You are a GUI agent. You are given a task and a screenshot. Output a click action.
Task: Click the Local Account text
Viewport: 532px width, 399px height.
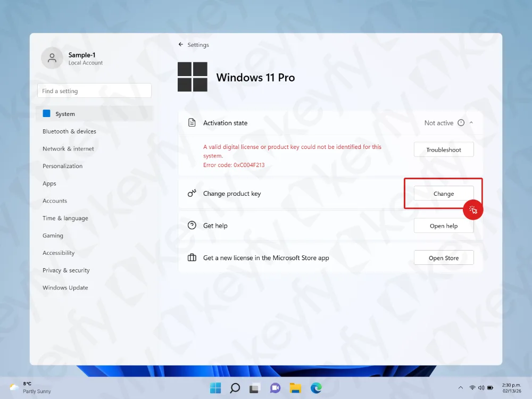[86, 63]
